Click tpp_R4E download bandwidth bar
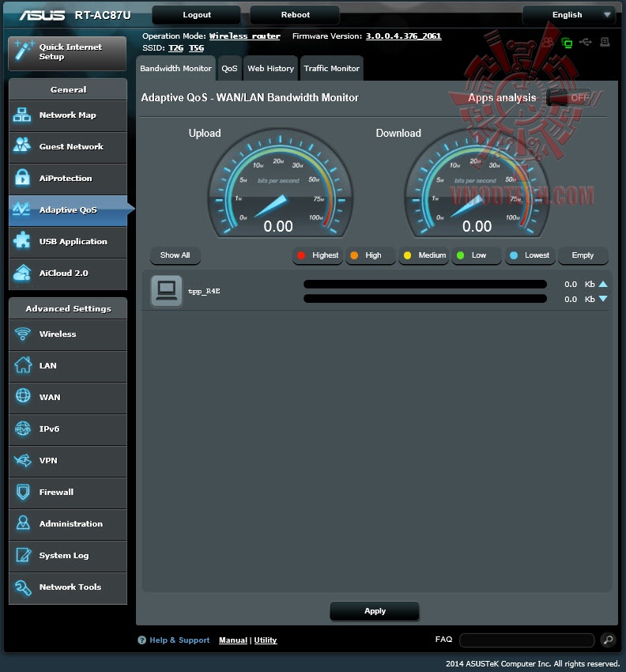Viewport: 626px width, 672px height. click(425, 299)
